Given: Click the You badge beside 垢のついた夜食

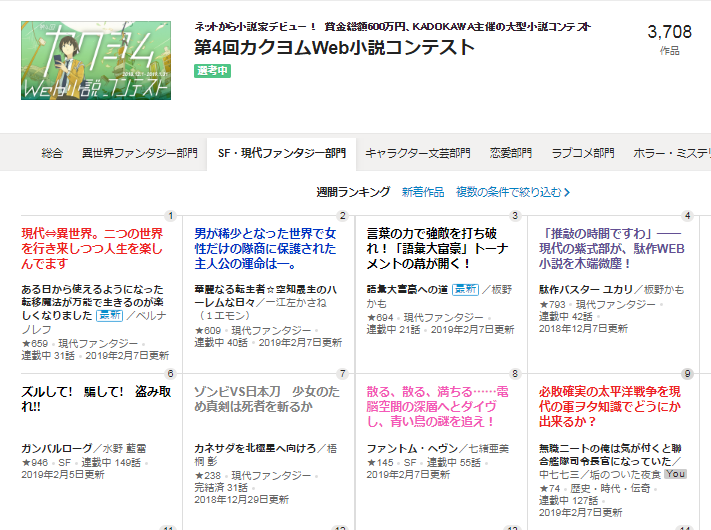Looking at the screenshot, I should tap(675, 474).
